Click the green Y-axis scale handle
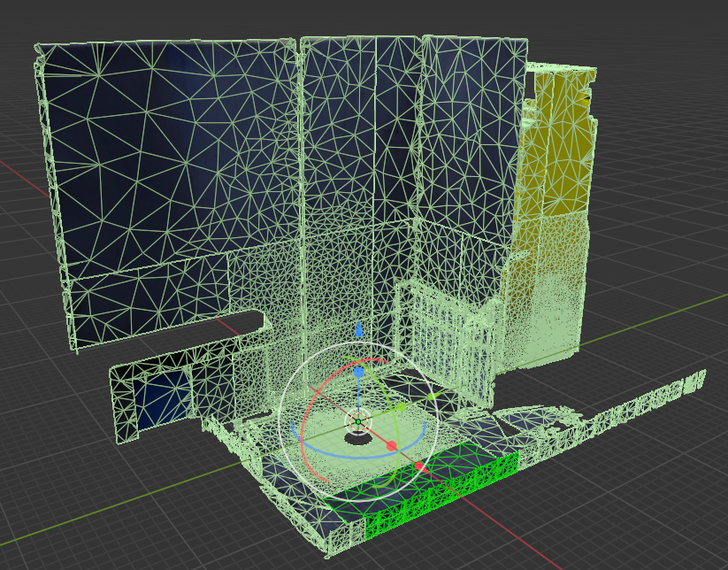This screenshot has height=570, width=728. (x=401, y=407)
